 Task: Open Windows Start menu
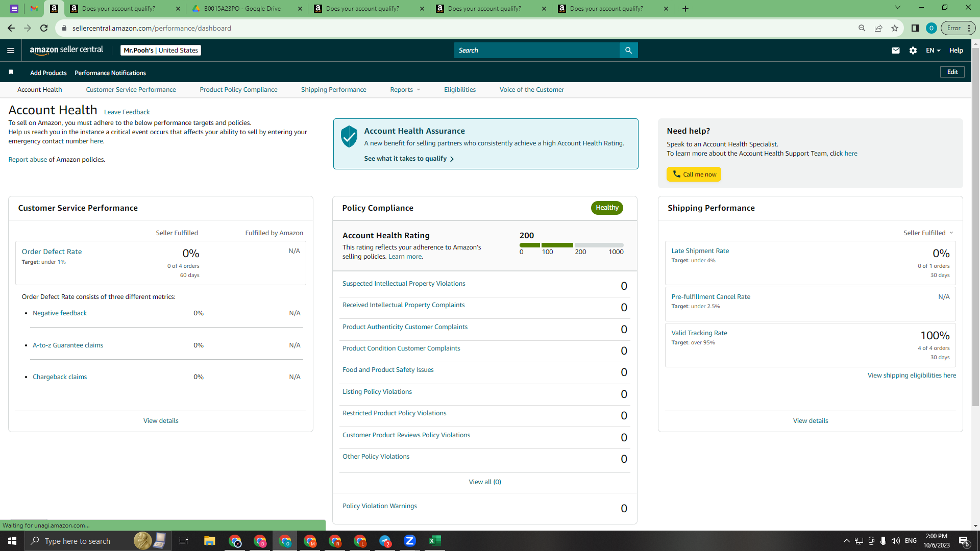12,541
